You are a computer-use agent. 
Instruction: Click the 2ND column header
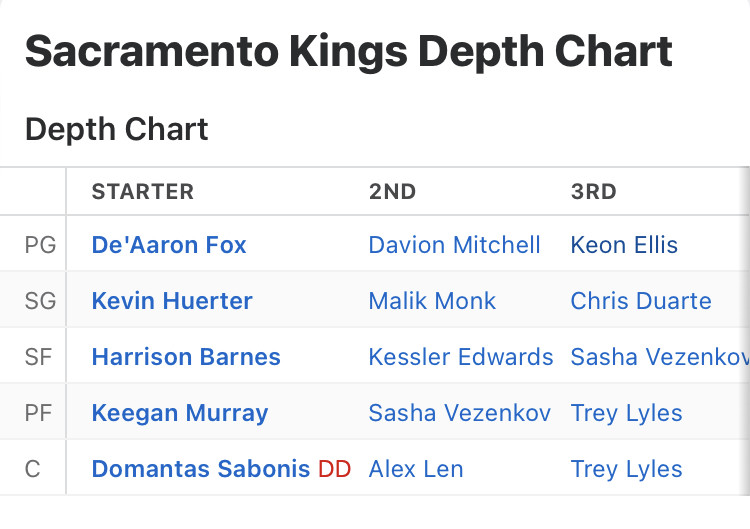coord(392,192)
